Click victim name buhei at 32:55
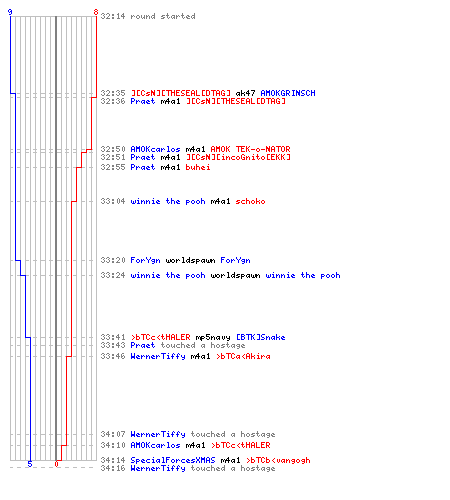The height and width of the screenshot is (500, 450). (x=198, y=167)
